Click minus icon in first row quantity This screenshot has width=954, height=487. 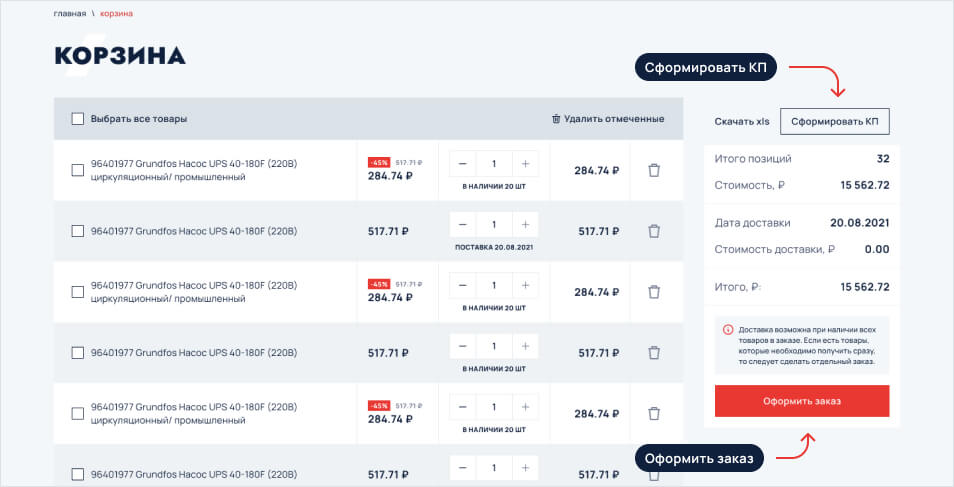coord(463,163)
